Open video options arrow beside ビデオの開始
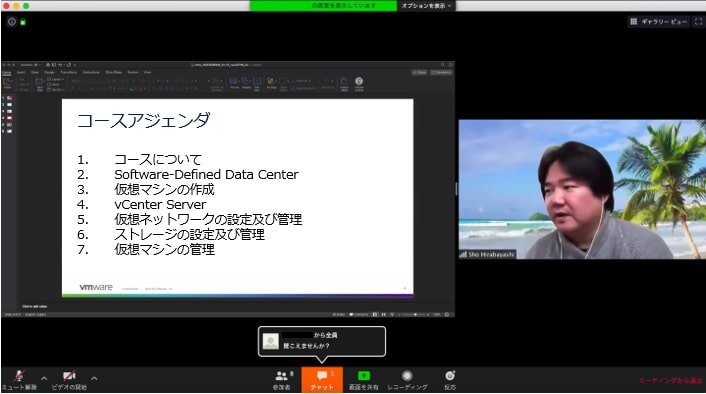 94,379
